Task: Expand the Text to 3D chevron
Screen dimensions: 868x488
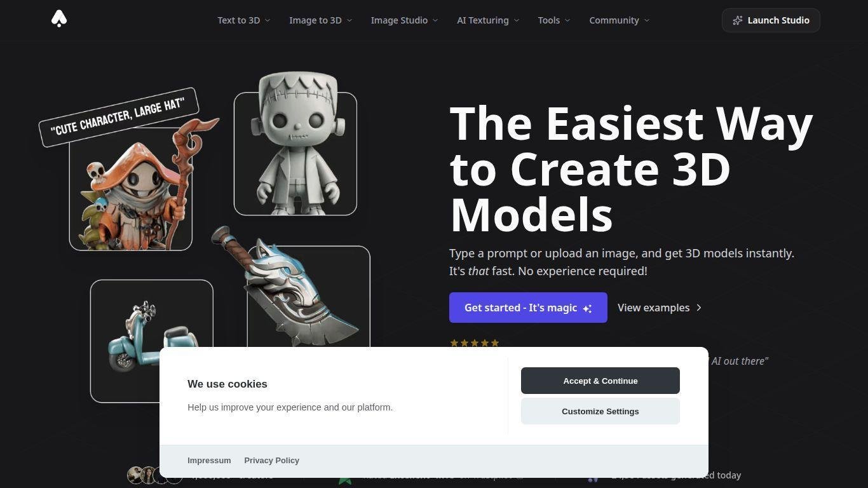Action: tap(268, 20)
